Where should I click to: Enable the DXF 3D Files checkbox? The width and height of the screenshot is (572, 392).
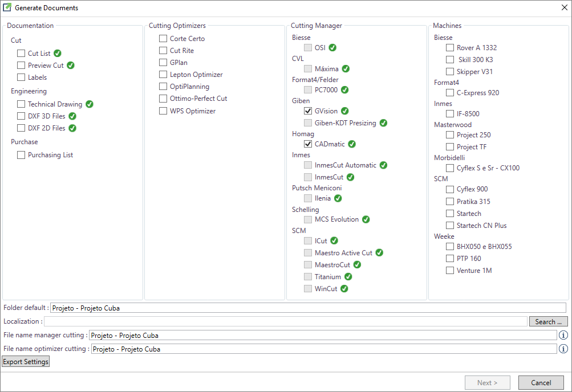pos(21,116)
